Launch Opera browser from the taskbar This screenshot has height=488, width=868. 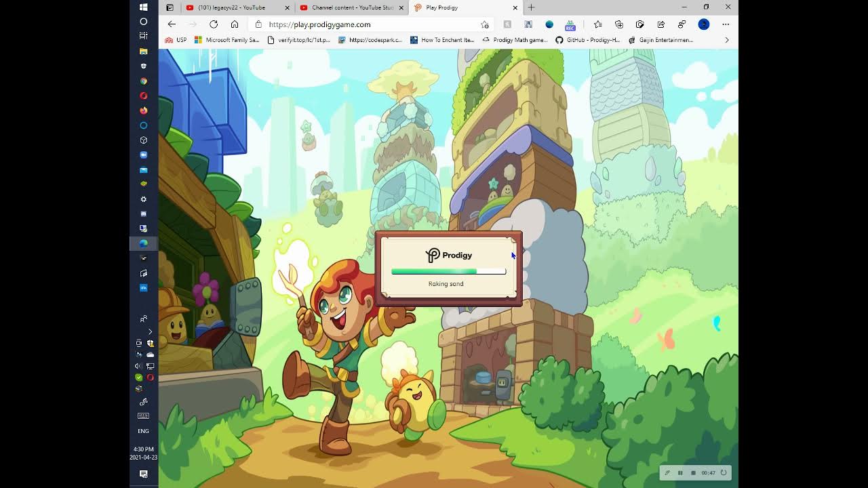(143, 96)
